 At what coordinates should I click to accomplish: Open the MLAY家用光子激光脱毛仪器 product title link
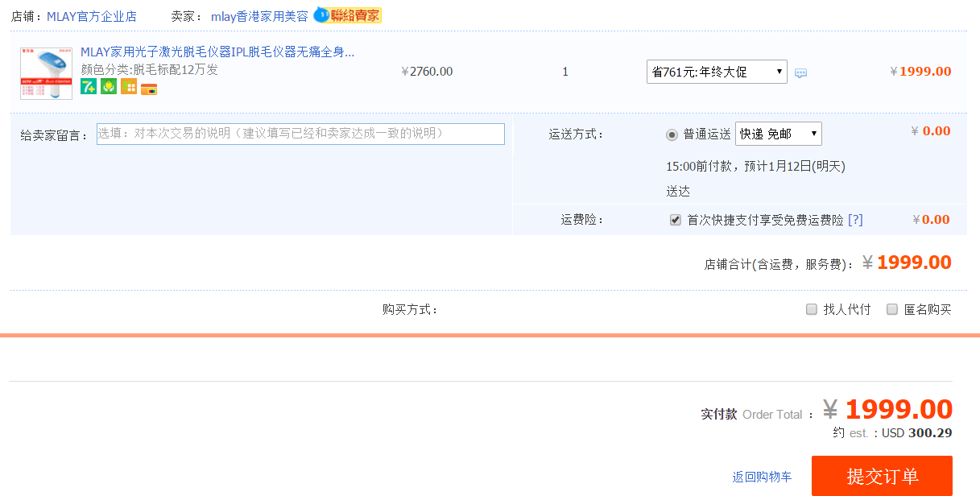click(x=217, y=52)
